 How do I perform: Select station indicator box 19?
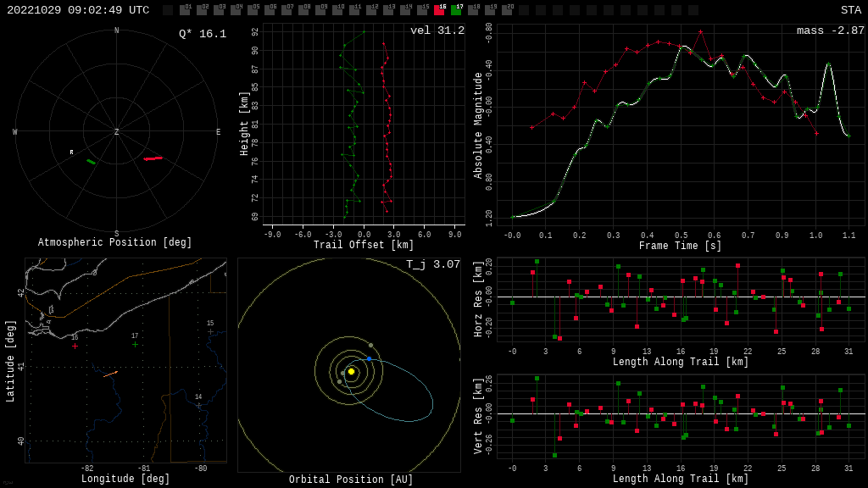point(490,9)
